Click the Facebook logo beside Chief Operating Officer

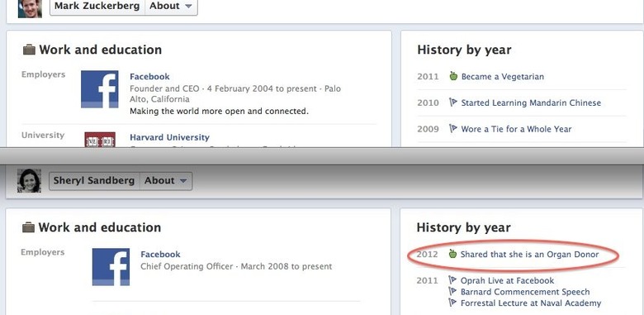pyautogui.click(x=111, y=267)
